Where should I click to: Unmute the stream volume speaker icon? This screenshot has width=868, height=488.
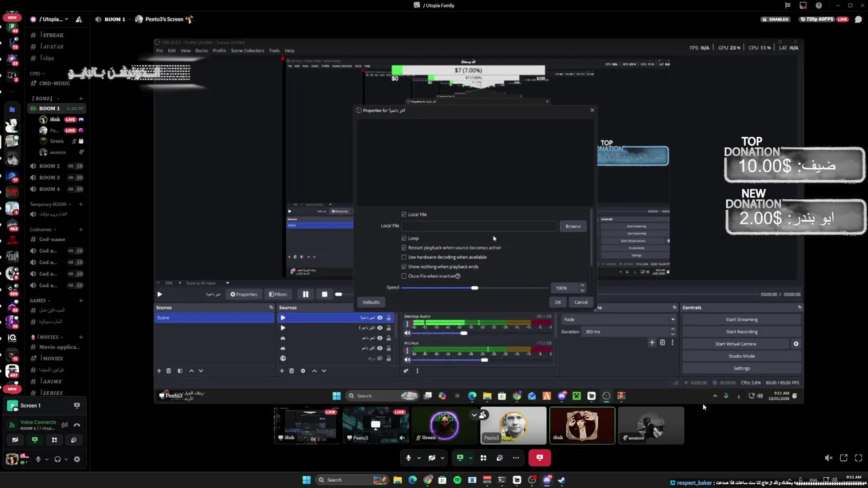829,458
